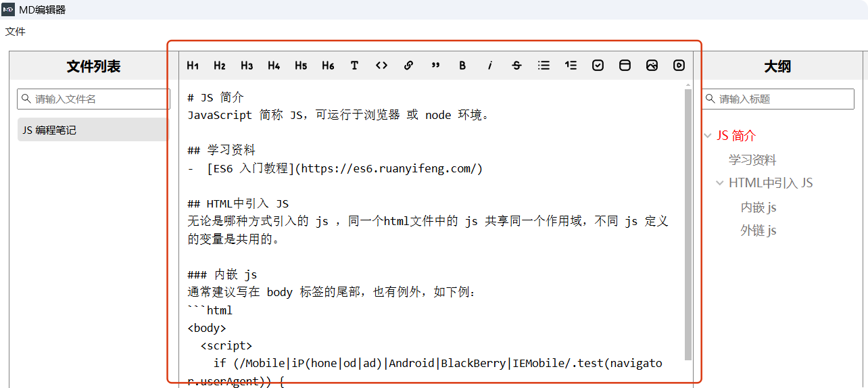Click the table insert icon in toolbar

(x=625, y=66)
